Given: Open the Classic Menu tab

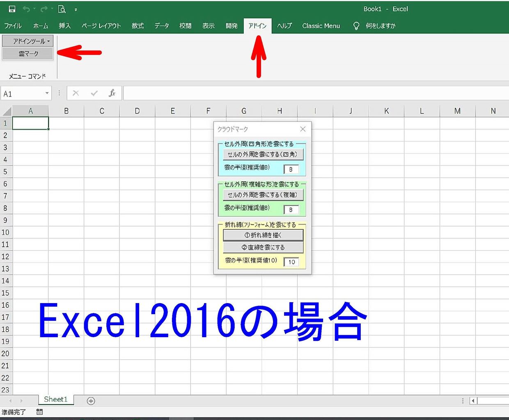Looking at the screenshot, I should click(x=321, y=25).
